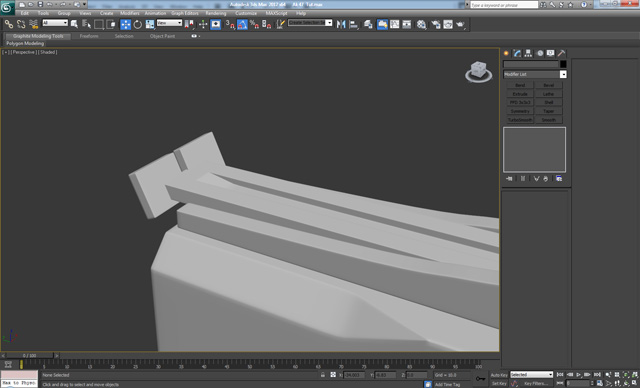The width and height of the screenshot is (640, 388).
Task: Open the Create Selection Set dropdown
Action: pos(310,22)
